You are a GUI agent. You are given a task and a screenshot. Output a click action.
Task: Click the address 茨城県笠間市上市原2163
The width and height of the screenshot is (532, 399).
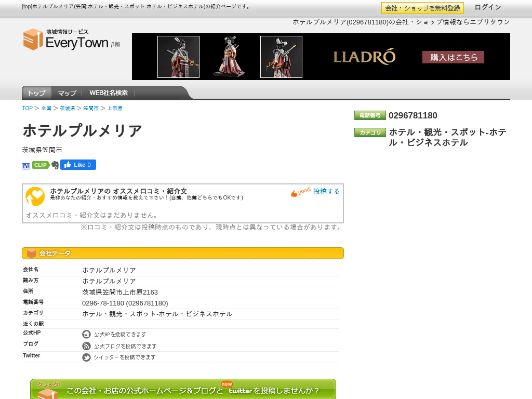pyautogui.click(x=120, y=292)
